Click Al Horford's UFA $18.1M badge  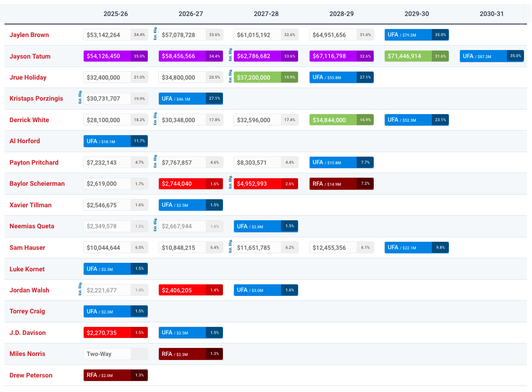click(x=107, y=141)
